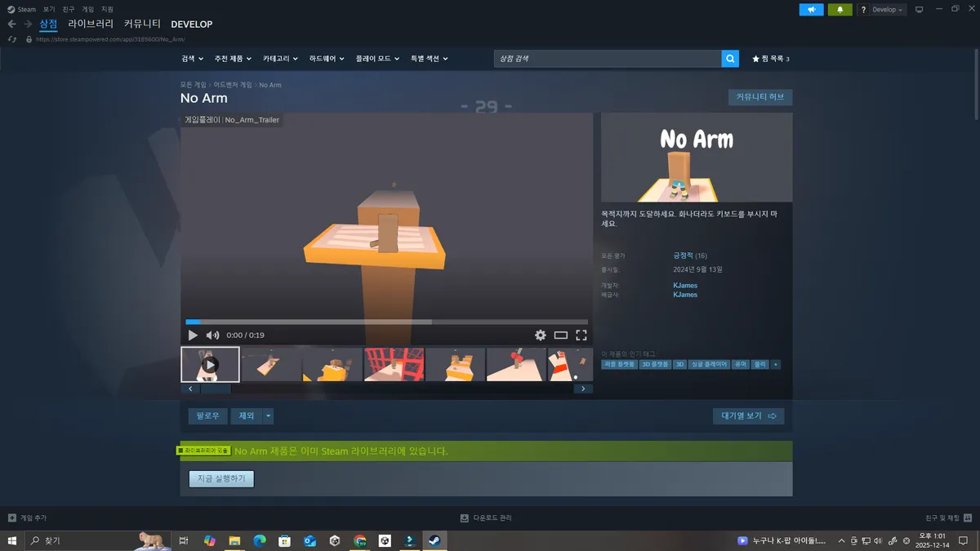Click the magnifier search button in store
Viewport: 980px width, 551px height.
(730, 59)
